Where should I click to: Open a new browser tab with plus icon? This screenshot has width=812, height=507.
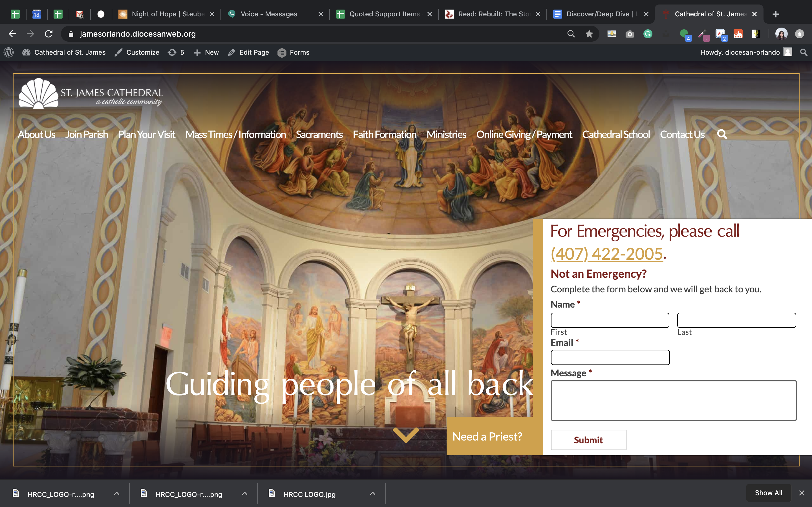click(x=775, y=14)
